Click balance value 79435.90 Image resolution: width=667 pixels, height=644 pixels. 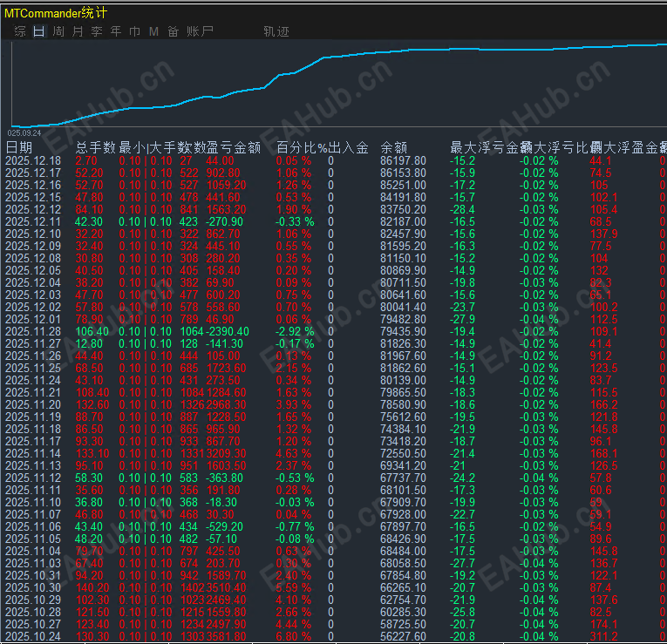[404, 331]
